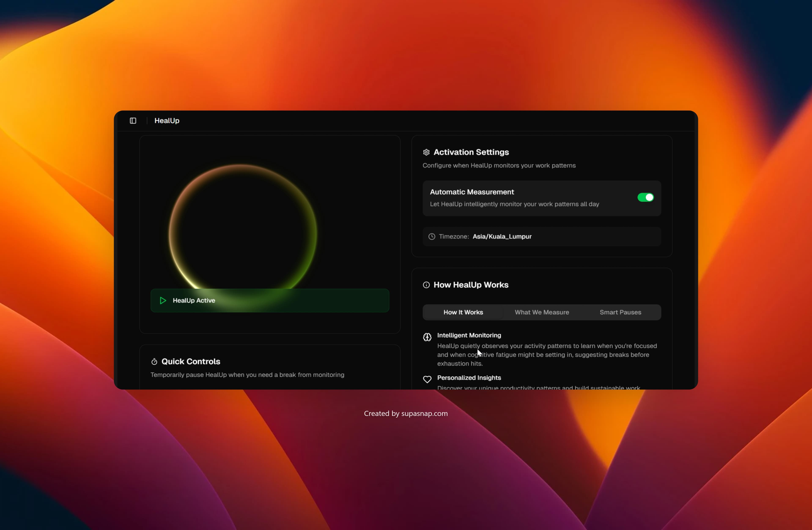Click the Activation Settings heading

click(471, 152)
